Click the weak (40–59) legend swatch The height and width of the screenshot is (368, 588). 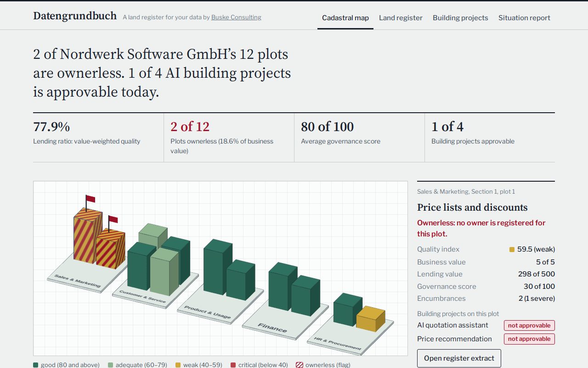pyautogui.click(x=178, y=365)
